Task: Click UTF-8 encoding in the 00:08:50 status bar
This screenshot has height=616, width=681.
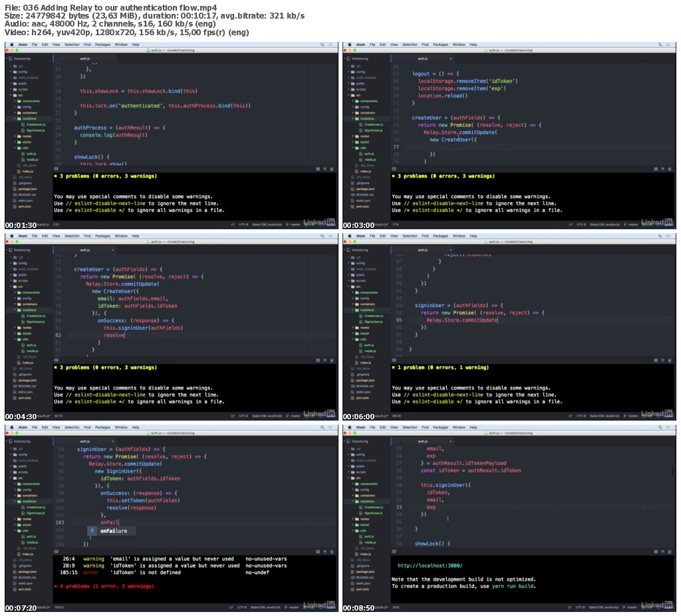Action: tap(581, 607)
